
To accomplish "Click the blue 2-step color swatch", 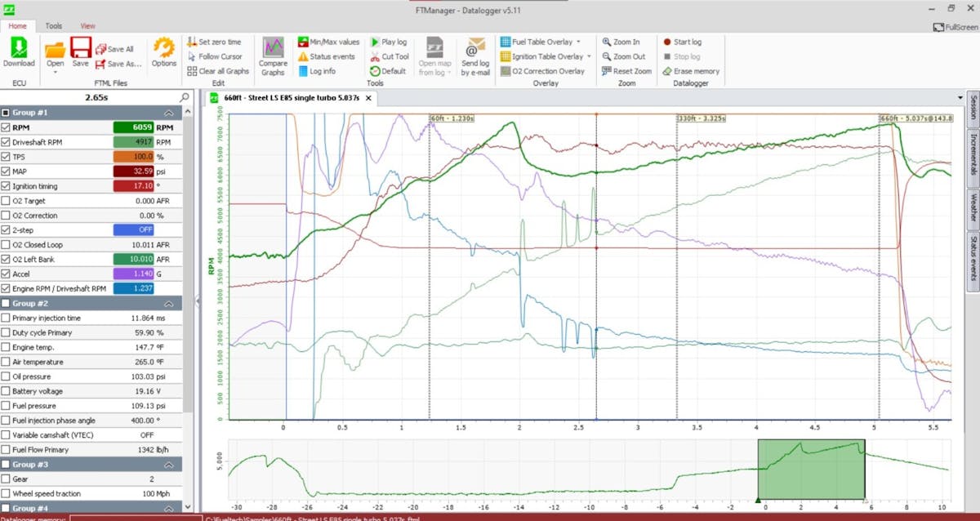I will point(134,230).
